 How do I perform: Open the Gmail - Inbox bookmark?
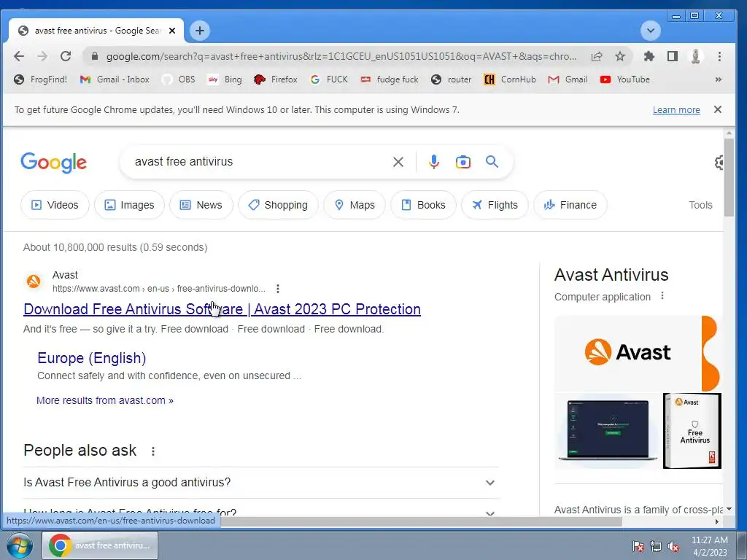pos(115,79)
